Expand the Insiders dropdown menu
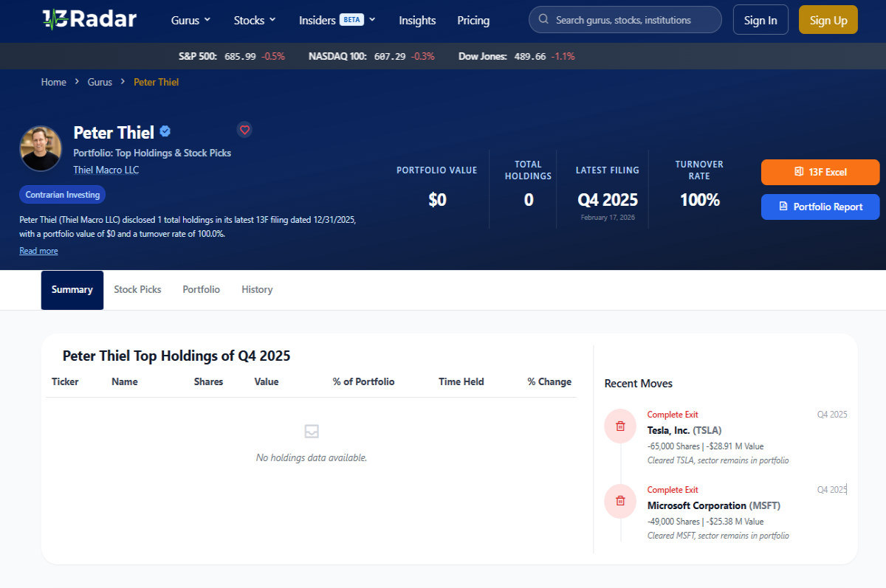 337,20
